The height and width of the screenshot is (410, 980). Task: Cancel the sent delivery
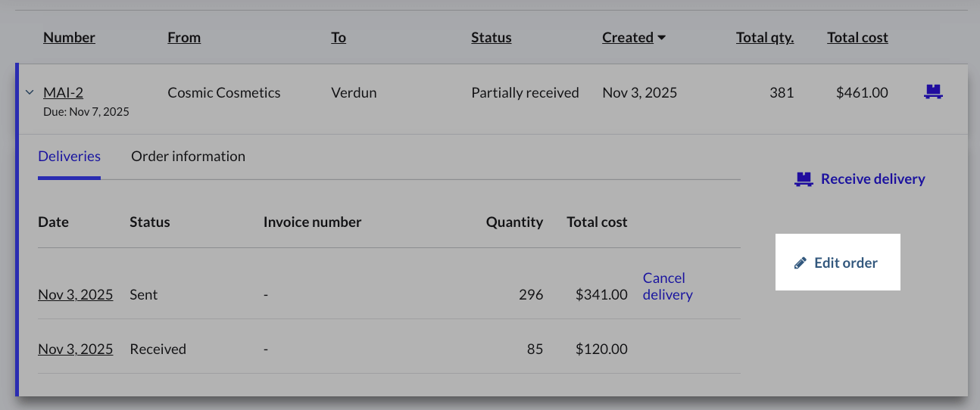pos(667,287)
